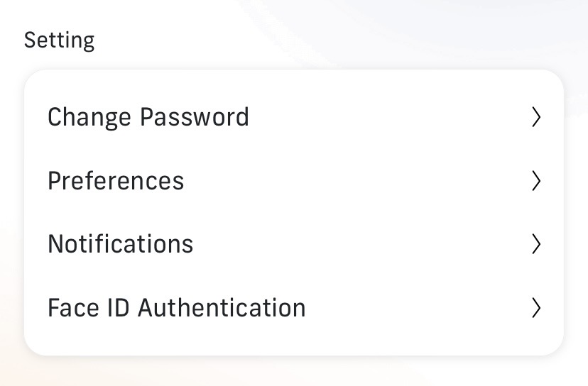This screenshot has height=386, width=588.
Task: Click the "Notifications" text label
Action: [x=121, y=244]
